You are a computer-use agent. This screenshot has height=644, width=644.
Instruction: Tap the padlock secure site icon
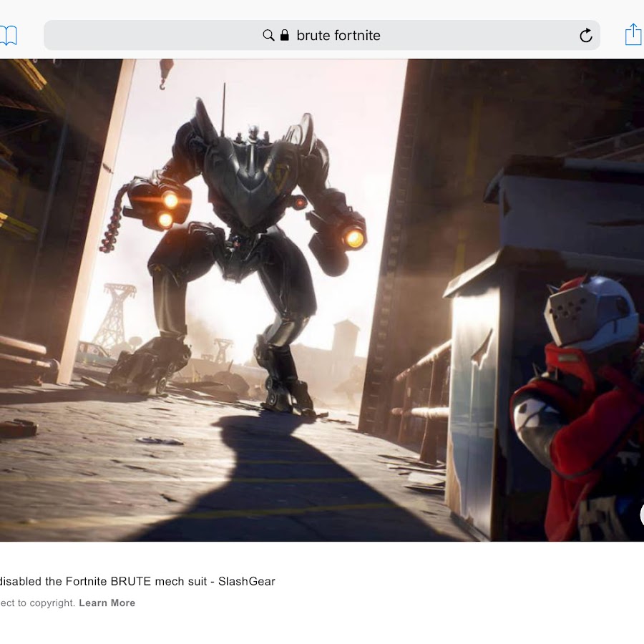click(x=284, y=35)
